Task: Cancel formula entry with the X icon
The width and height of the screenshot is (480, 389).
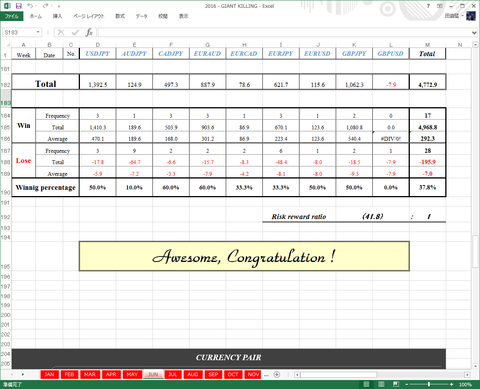Action: (61, 32)
